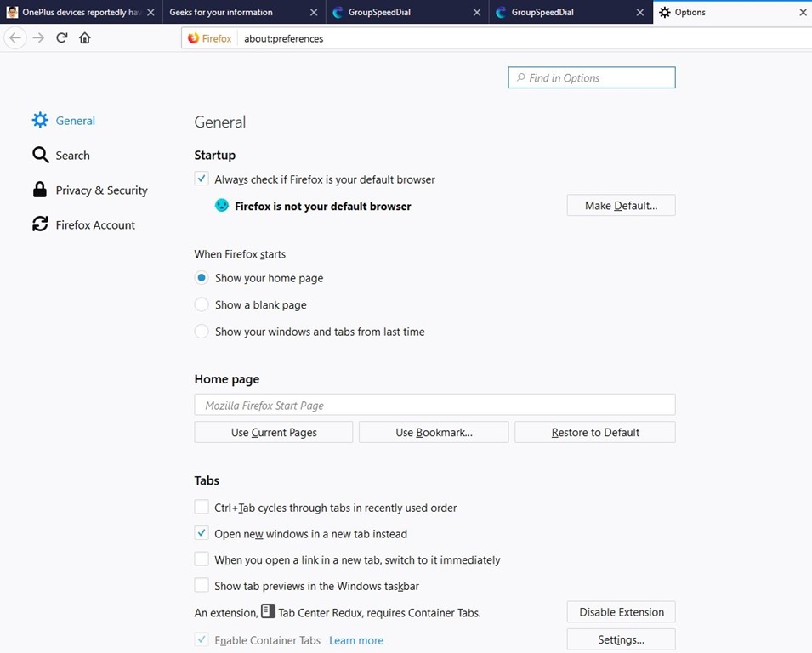The height and width of the screenshot is (653, 812).
Task: Click the browser Back arrow icon
Action: click(x=15, y=38)
